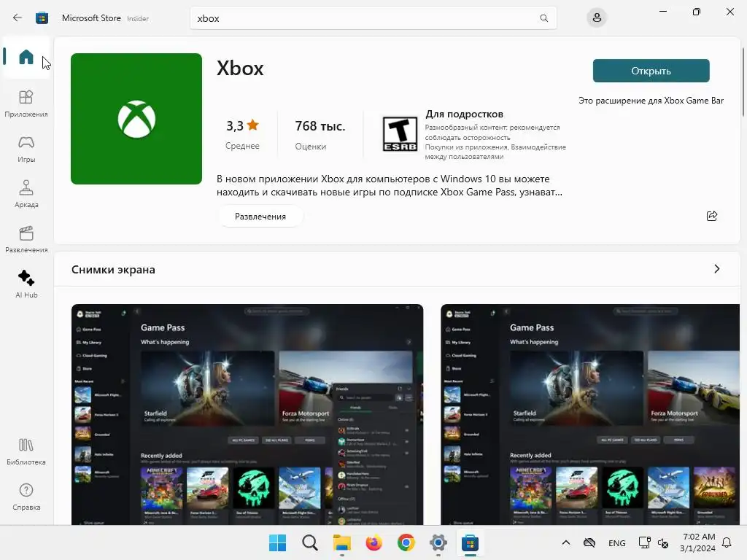
Task: Share the Xbox app page
Action: click(712, 216)
